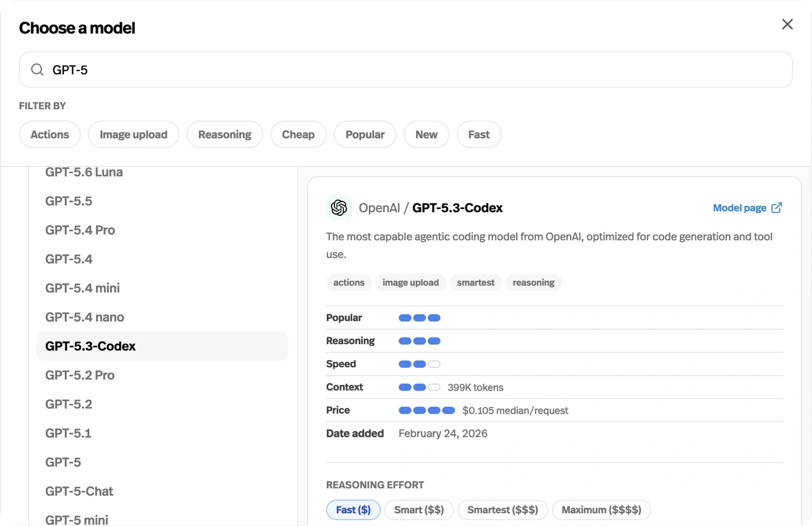812x526 pixels.
Task: Select GPT-5-Chat in model list
Action: (162, 491)
